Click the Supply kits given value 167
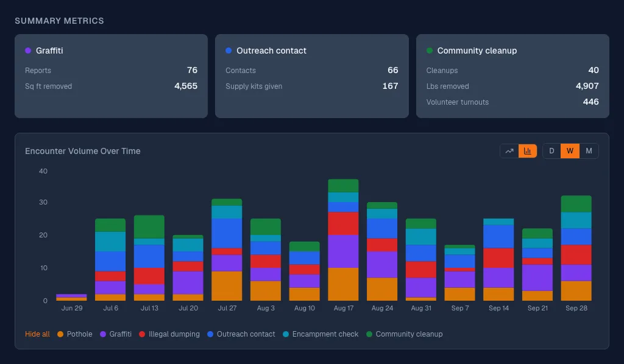624x364 pixels. pos(391,86)
